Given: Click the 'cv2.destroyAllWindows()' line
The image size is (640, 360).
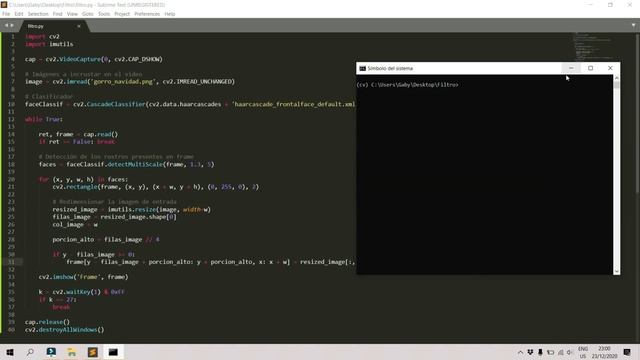Looking at the screenshot, I should pos(64,329).
